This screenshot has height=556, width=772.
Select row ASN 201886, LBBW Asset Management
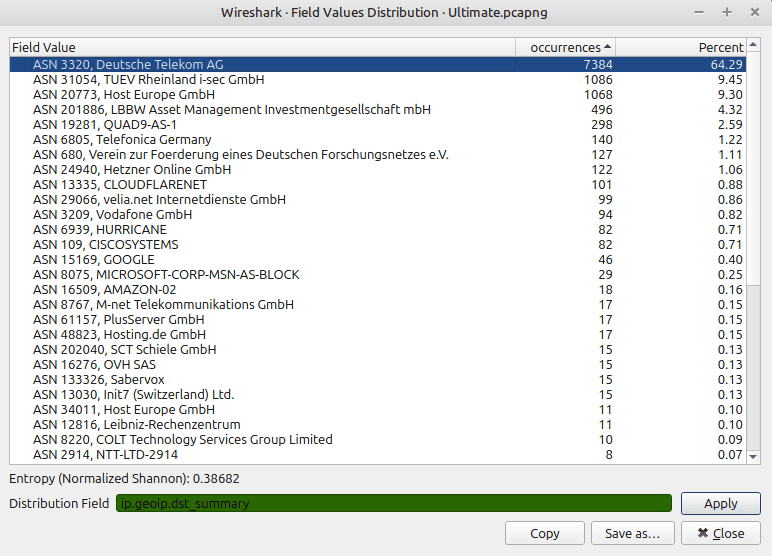pyautogui.click(x=378, y=109)
